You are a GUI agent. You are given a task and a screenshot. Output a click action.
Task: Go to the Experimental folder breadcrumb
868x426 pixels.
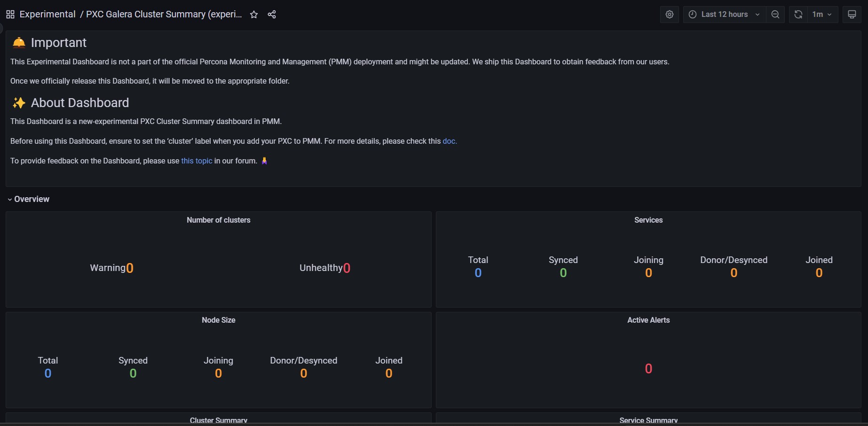coord(47,15)
